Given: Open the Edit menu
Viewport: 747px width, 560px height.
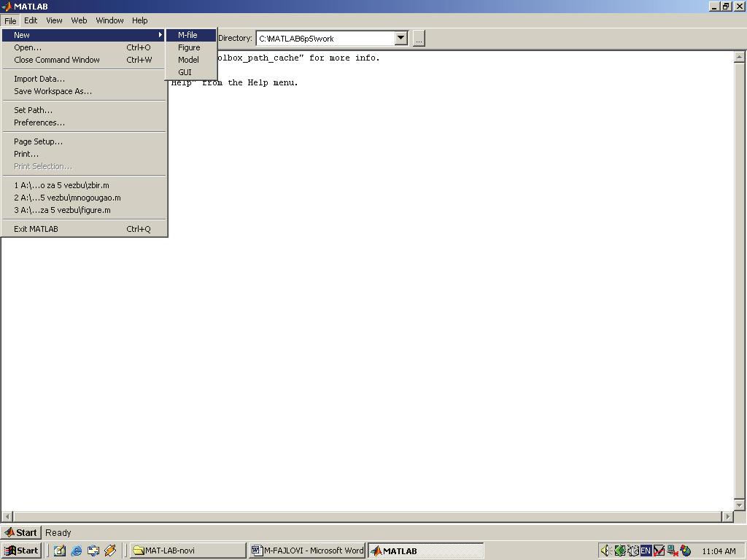Looking at the screenshot, I should (31, 20).
